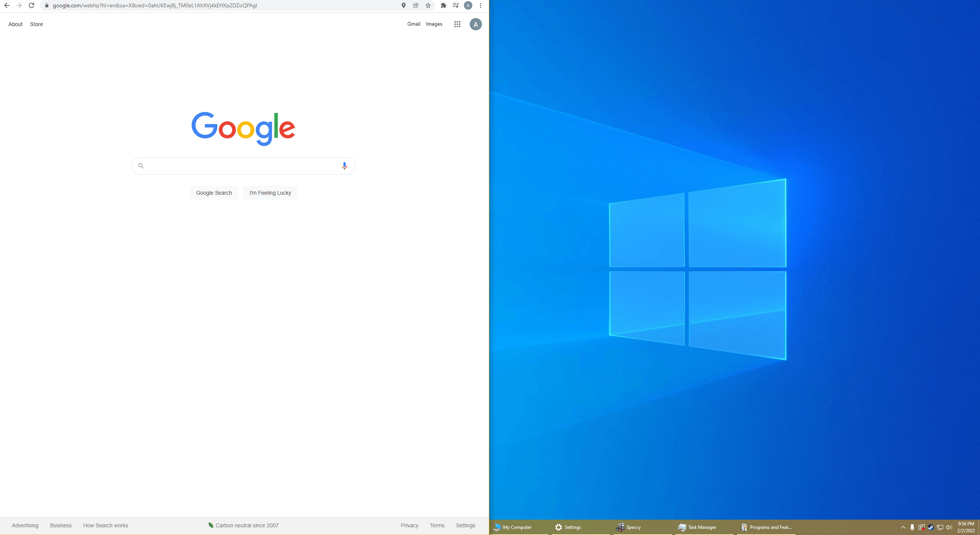Viewport: 980px width, 535px height.
Task: Open the volume control
Action: (949, 527)
